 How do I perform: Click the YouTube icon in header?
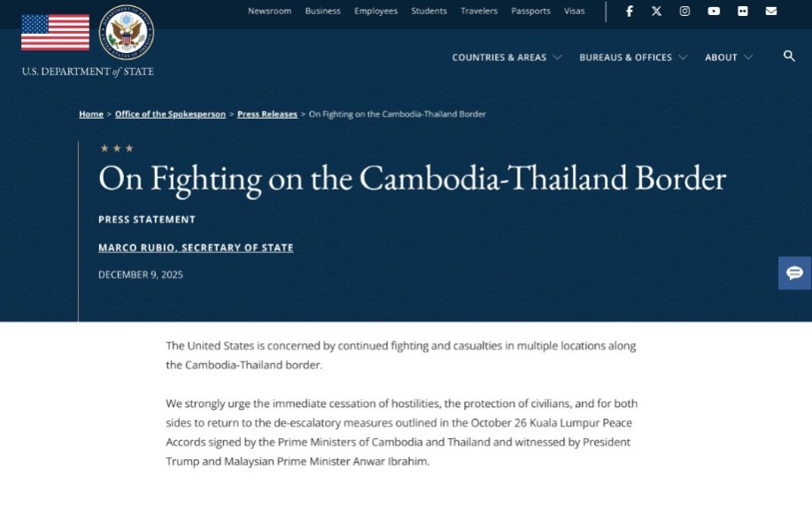pyautogui.click(x=714, y=12)
